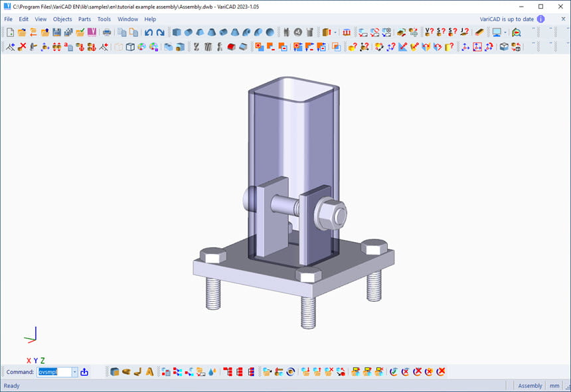The height and width of the screenshot is (392, 571).
Task: Create a new file with the blank page icon
Action: pos(10,33)
